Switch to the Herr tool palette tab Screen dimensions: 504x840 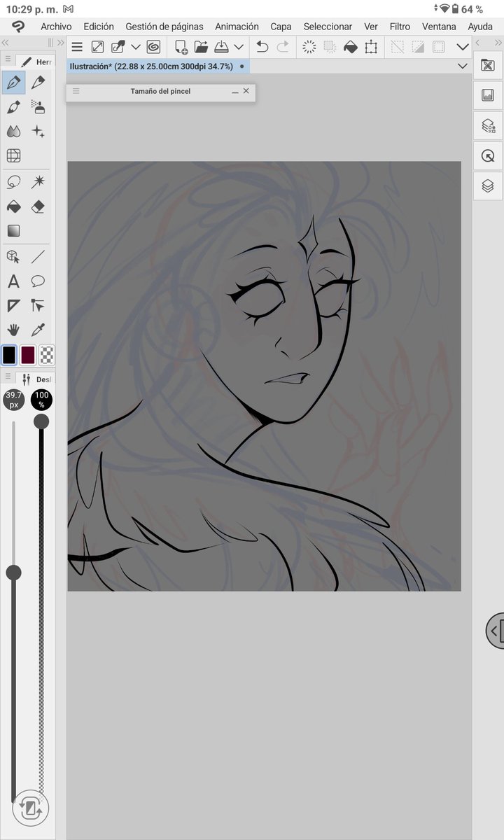coord(35,62)
